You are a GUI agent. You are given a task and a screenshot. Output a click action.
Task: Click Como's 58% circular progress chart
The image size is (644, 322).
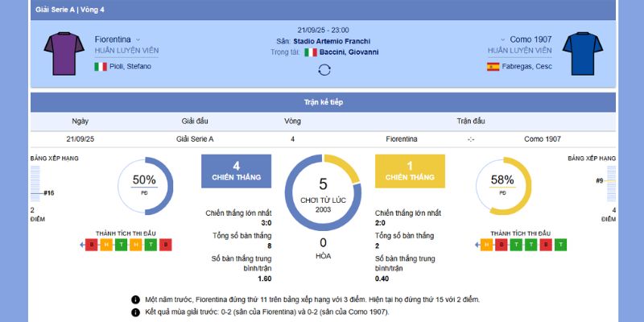(x=503, y=186)
